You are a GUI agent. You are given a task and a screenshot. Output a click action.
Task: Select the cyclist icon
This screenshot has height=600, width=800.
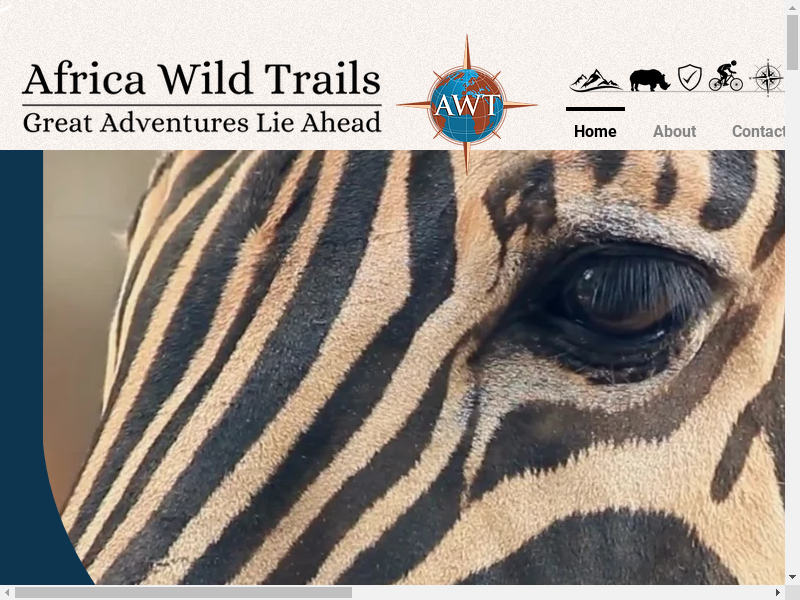tap(726, 76)
